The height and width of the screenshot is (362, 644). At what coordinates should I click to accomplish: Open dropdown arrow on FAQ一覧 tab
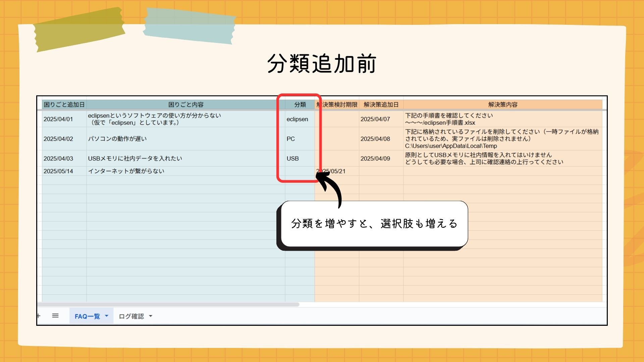pyautogui.click(x=107, y=316)
